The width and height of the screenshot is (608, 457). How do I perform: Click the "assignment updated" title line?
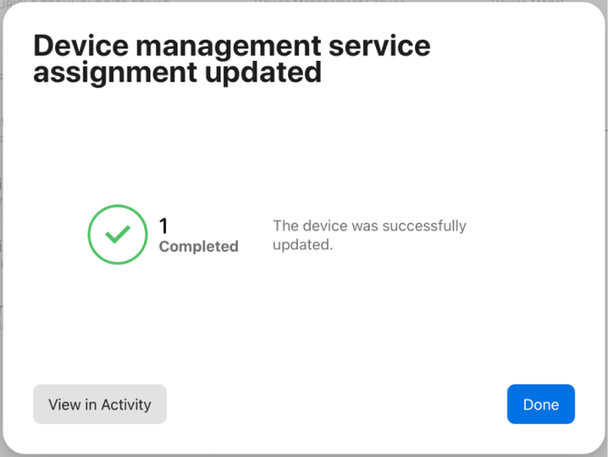[177, 73]
